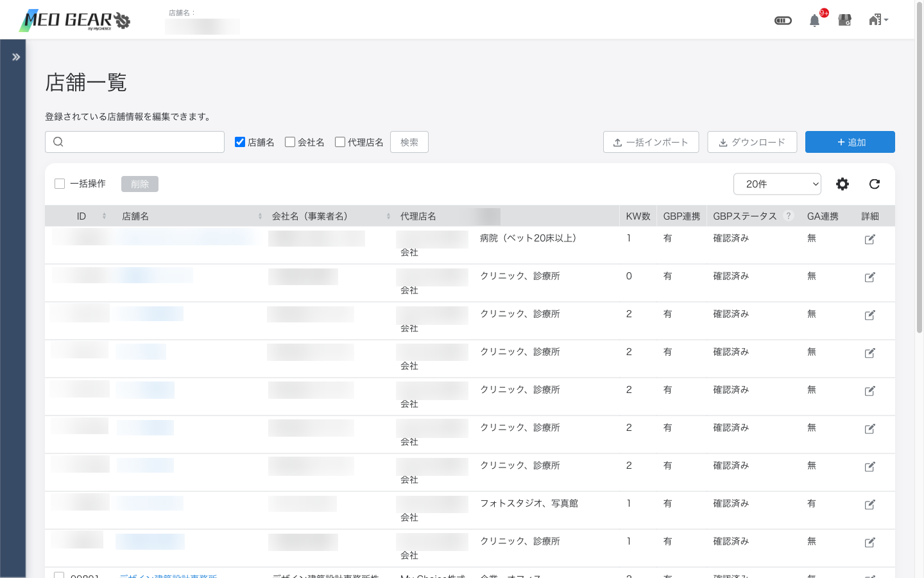Check the 代理店名 search filter checkbox
This screenshot has height=578, width=924.
click(340, 142)
